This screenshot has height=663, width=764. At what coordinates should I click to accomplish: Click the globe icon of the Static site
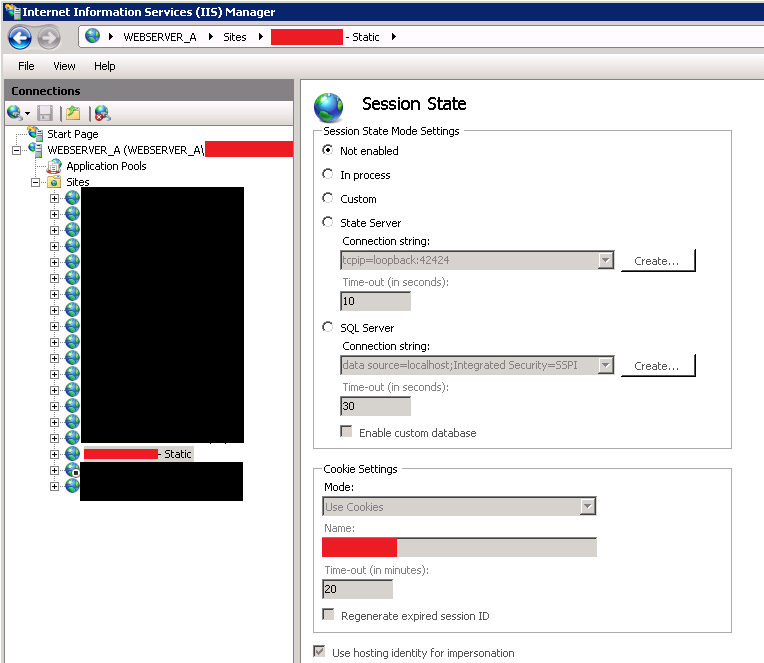point(72,454)
